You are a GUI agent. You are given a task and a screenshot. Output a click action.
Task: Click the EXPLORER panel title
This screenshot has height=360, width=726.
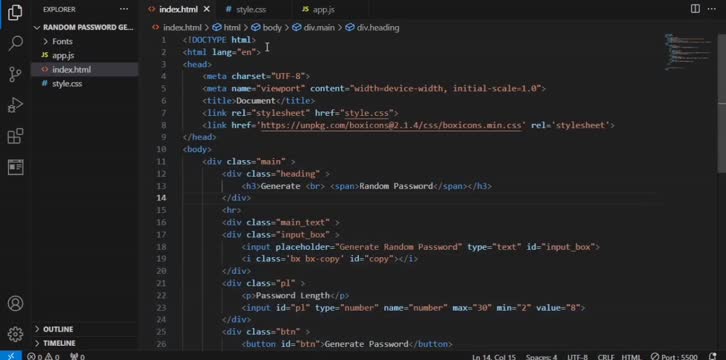point(59,9)
